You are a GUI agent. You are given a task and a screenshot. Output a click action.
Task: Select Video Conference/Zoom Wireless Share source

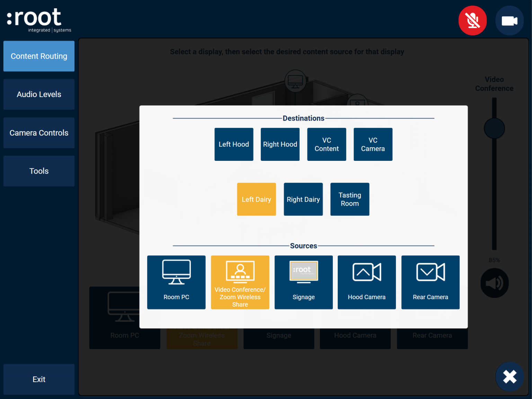click(240, 282)
